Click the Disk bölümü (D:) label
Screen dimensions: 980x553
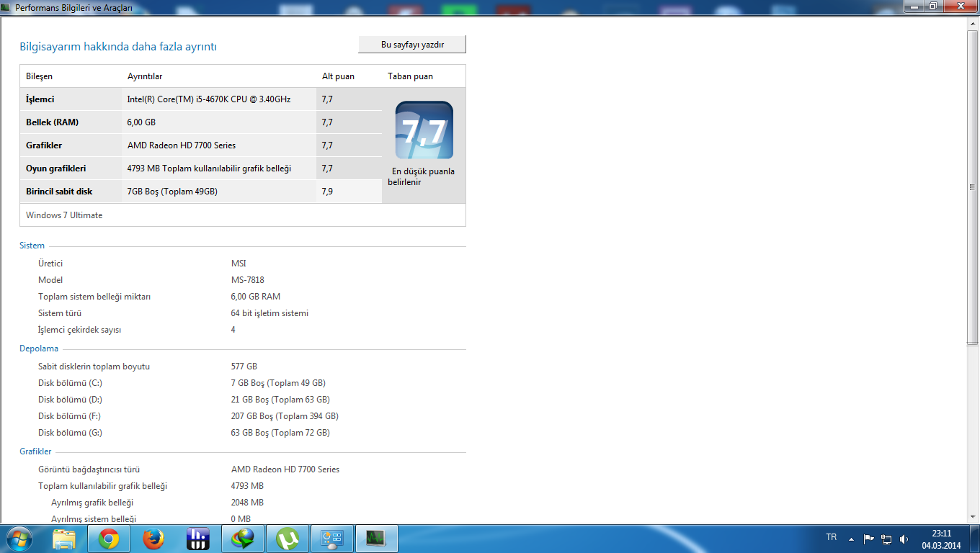[x=70, y=400]
